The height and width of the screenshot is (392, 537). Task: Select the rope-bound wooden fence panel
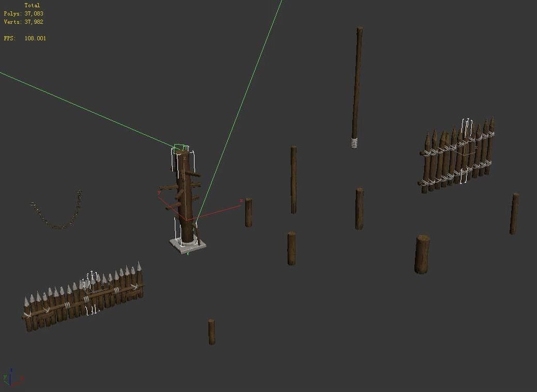[x=456, y=156]
